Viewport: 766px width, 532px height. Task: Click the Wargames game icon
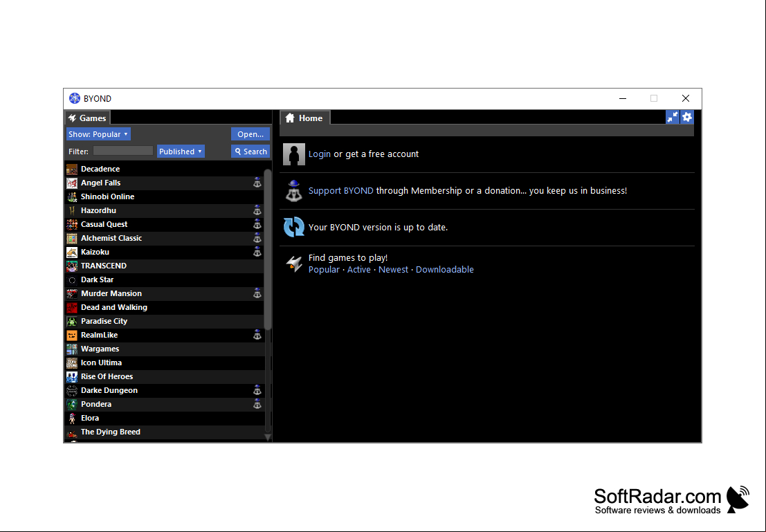(x=72, y=349)
